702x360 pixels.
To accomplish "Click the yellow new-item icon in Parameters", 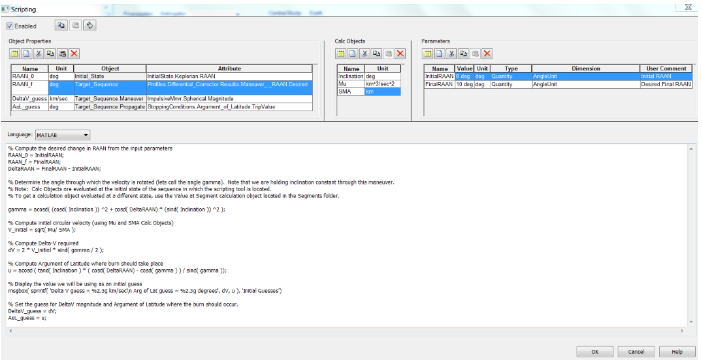I will [428, 54].
